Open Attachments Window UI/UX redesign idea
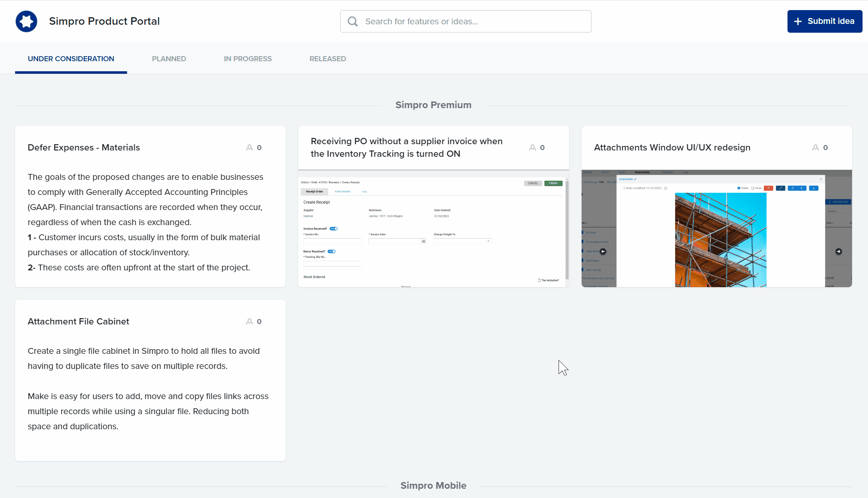868x498 pixels. tap(672, 148)
